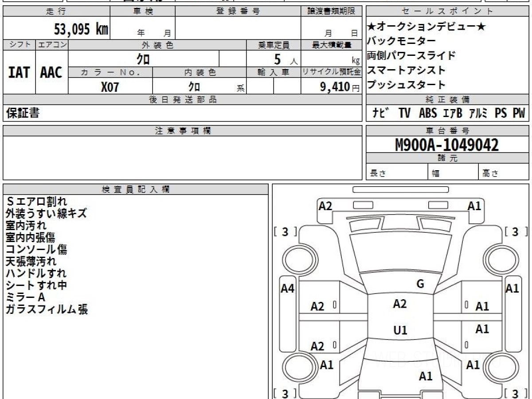
Task: Click the 諸元 section header
Action: coord(448,158)
